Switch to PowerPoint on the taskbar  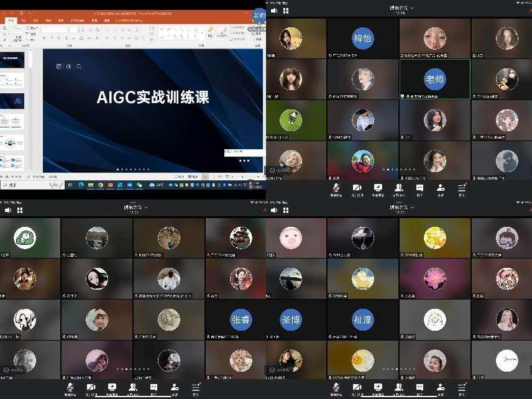(x=110, y=185)
